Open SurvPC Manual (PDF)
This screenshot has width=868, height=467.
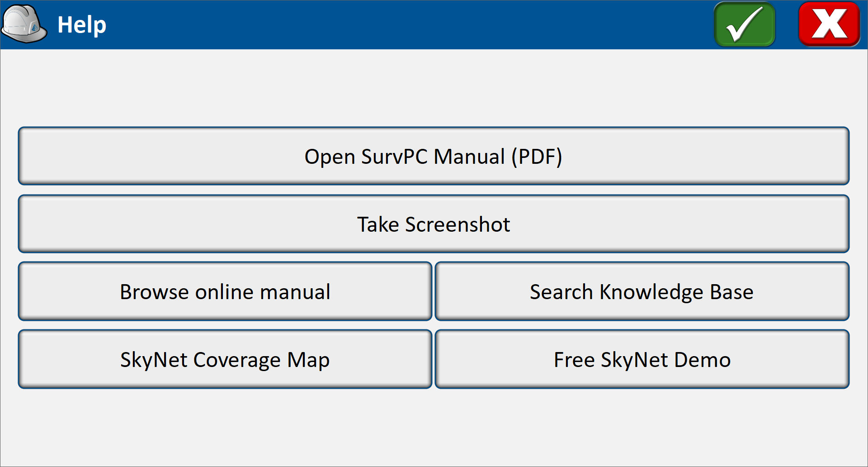click(434, 156)
